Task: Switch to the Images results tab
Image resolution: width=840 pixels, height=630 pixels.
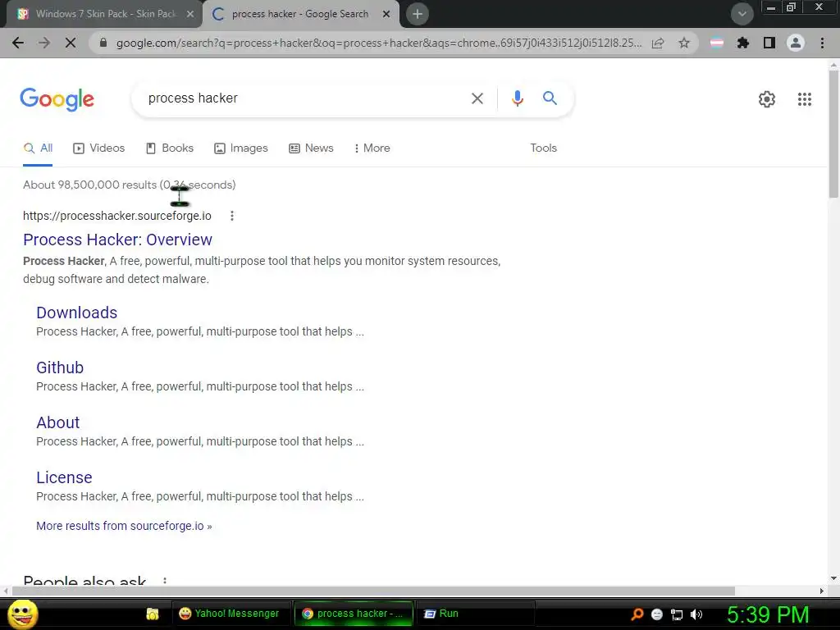Action: pyautogui.click(x=241, y=148)
